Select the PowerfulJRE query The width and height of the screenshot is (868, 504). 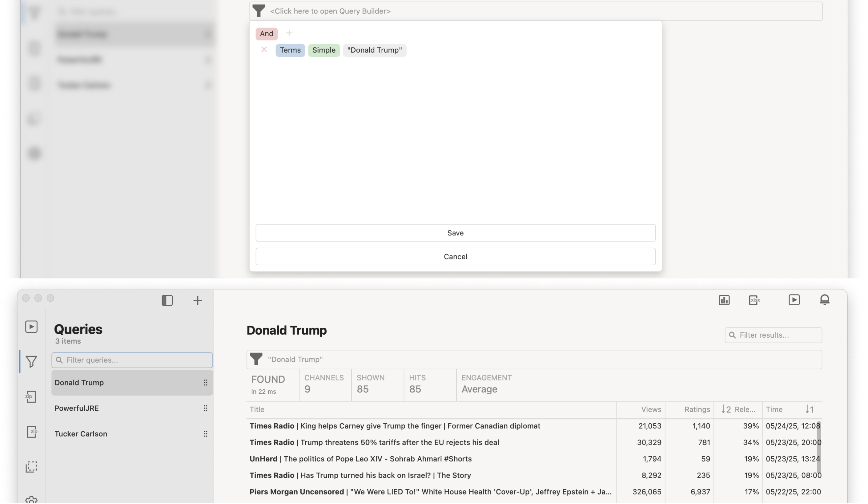tap(77, 408)
